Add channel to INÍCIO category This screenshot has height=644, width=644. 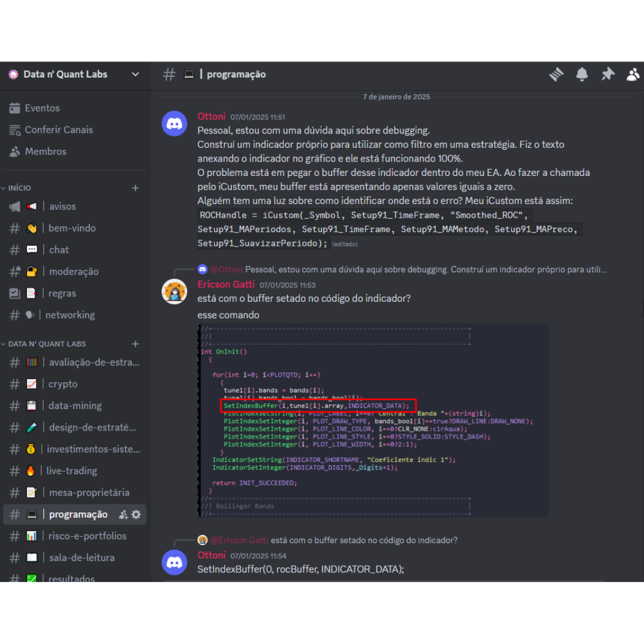pyautogui.click(x=135, y=188)
